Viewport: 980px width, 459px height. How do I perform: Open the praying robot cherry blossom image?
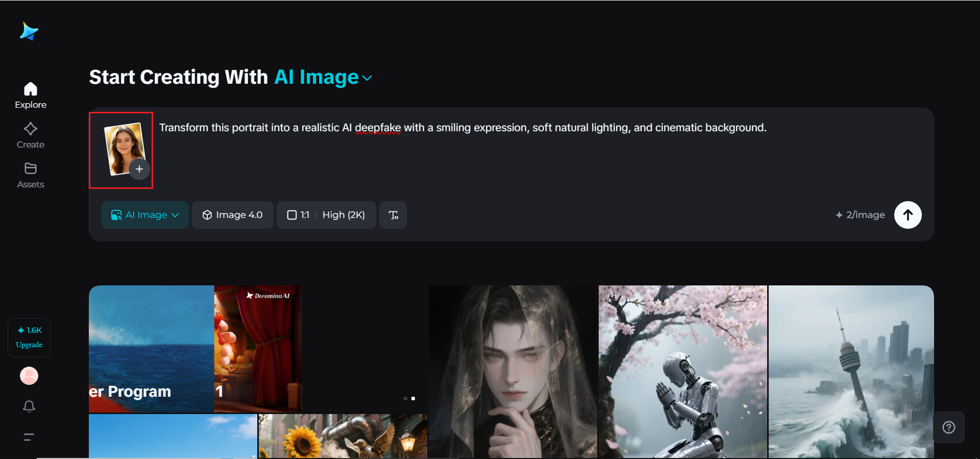(x=683, y=372)
